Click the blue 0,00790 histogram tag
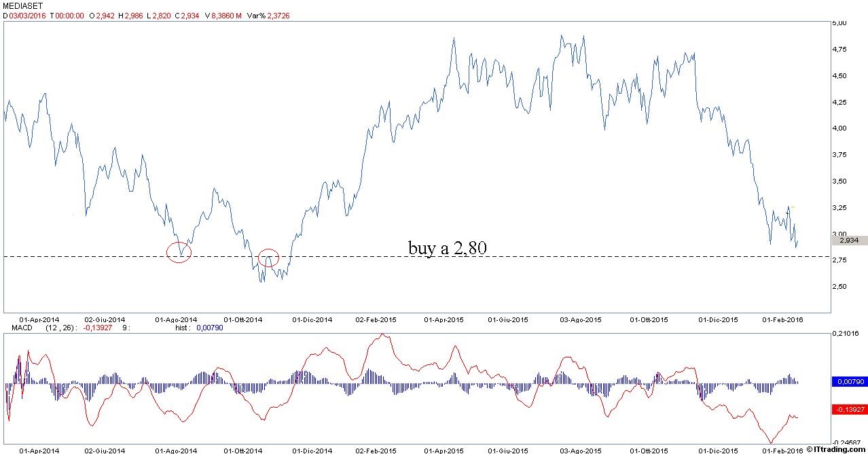Image resolution: width=868 pixels, height=454 pixels. [x=849, y=382]
